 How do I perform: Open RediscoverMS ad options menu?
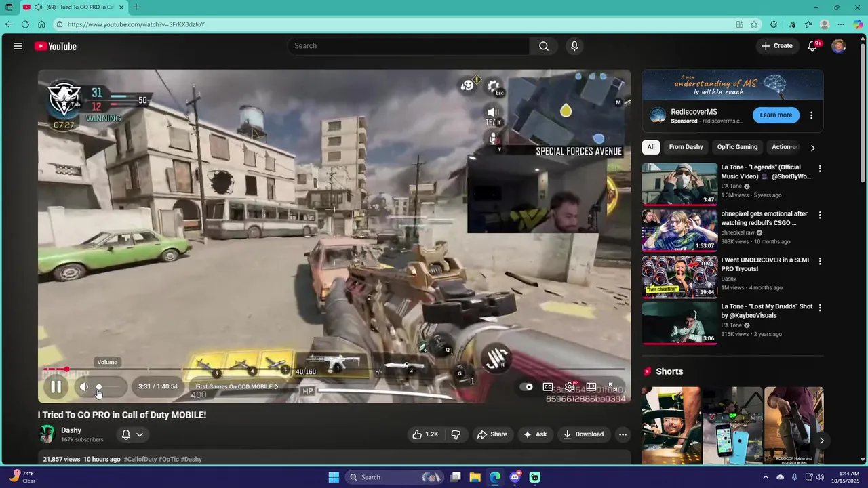(811, 115)
